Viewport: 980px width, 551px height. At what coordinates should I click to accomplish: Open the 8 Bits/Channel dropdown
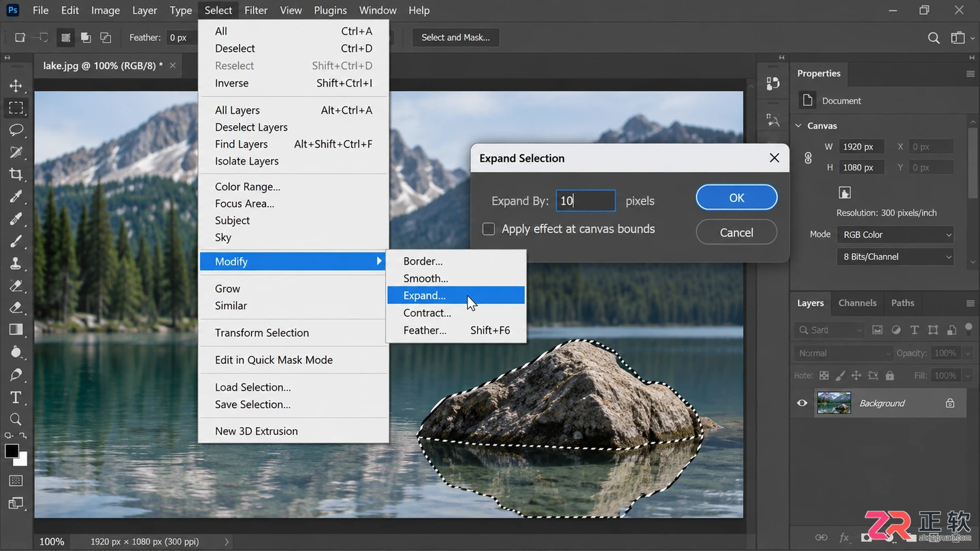coord(895,257)
